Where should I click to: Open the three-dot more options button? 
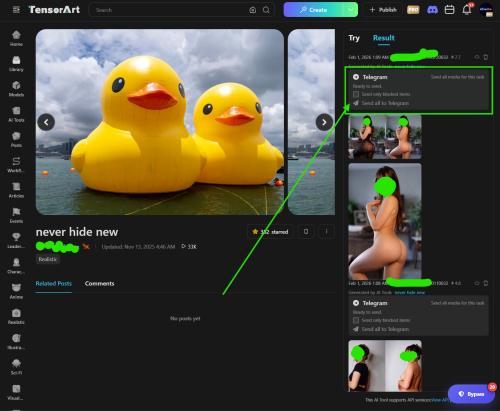point(326,231)
